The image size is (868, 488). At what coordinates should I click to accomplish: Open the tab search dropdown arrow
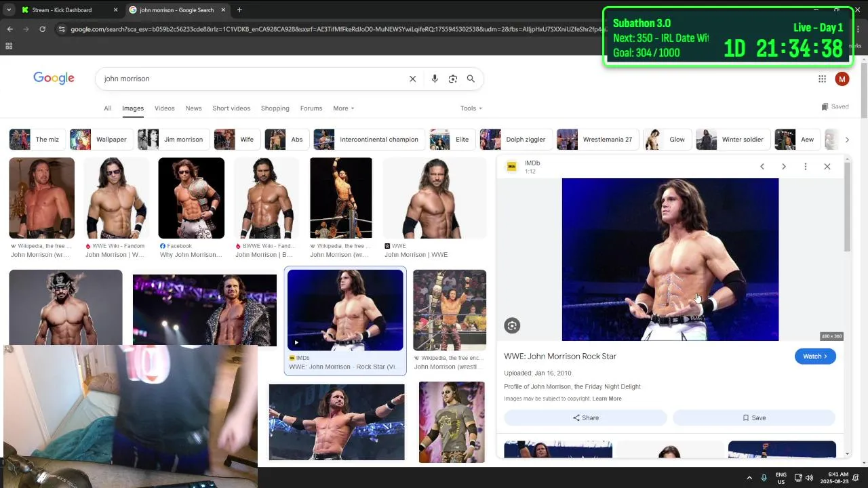[8, 10]
